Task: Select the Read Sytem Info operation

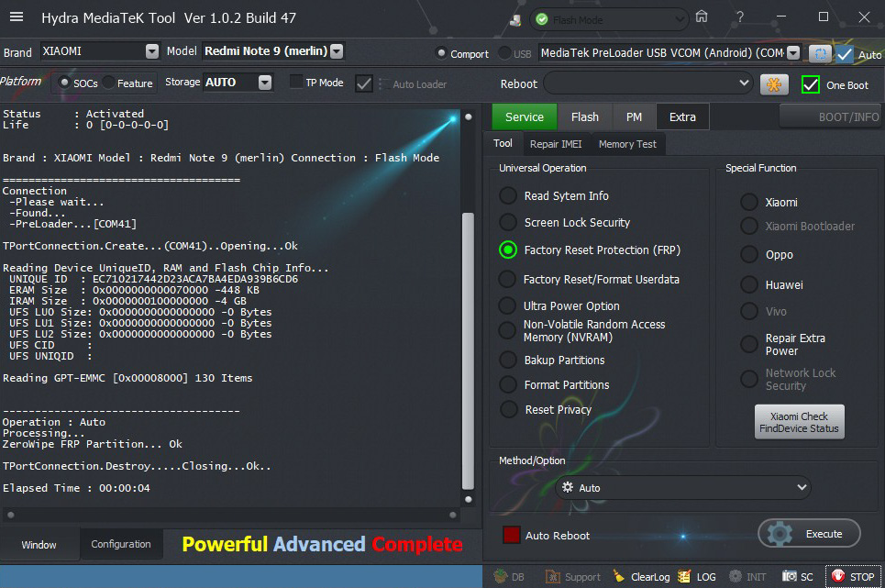Action: pyautogui.click(x=508, y=195)
